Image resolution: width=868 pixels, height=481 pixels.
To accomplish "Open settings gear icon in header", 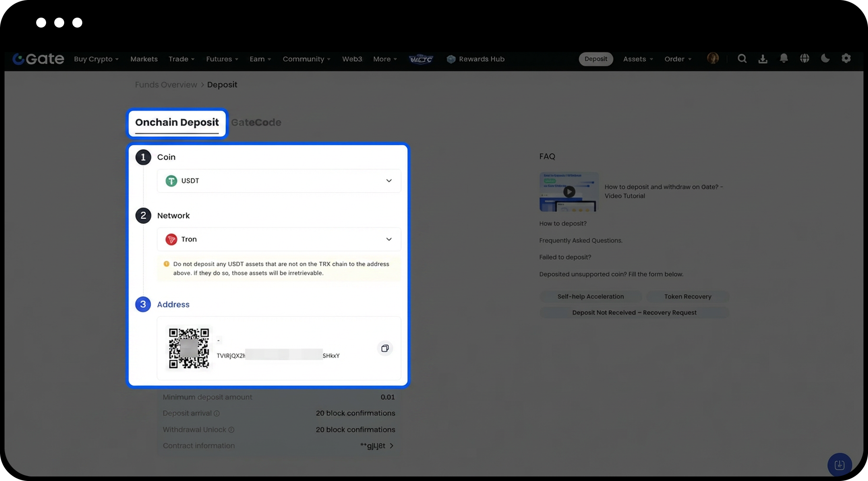I will [846, 58].
